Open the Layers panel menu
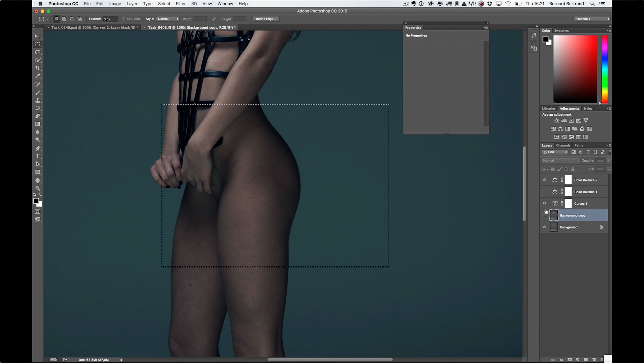The width and height of the screenshot is (644, 363). (609, 145)
